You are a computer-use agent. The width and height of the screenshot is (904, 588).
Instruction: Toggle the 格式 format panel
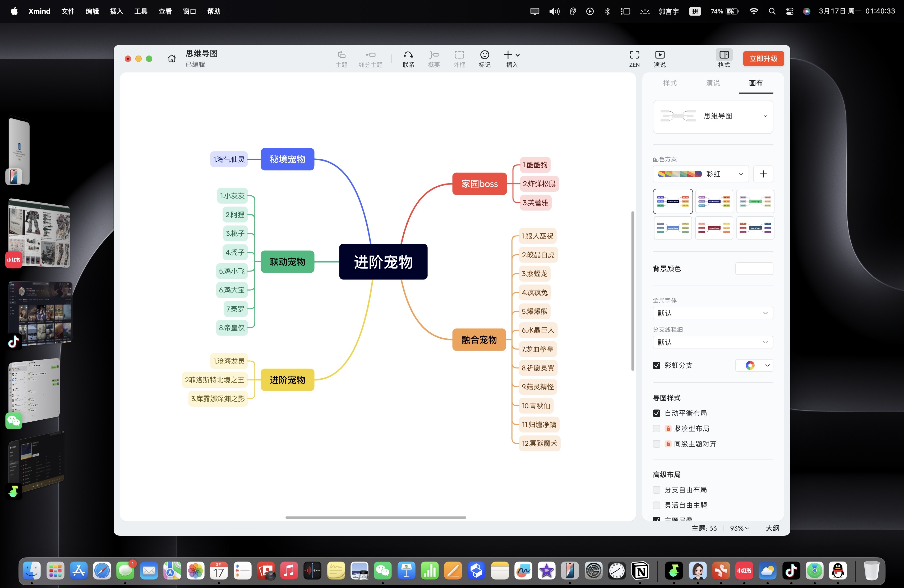pos(724,59)
